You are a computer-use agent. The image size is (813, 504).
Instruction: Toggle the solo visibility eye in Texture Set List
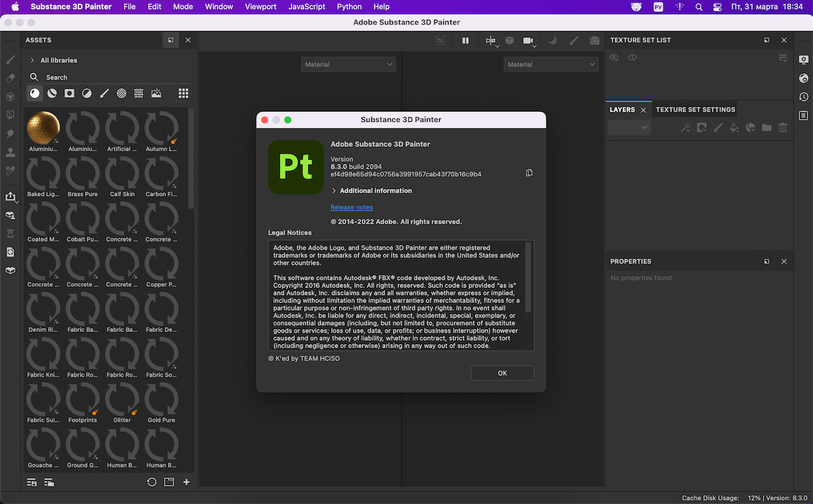pyautogui.click(x=632, y=58)
